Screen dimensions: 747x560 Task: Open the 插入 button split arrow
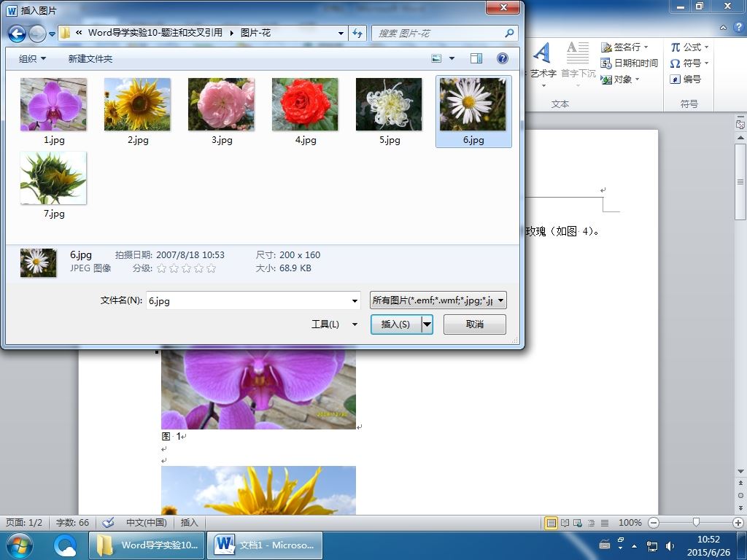(x=427, y=324)
